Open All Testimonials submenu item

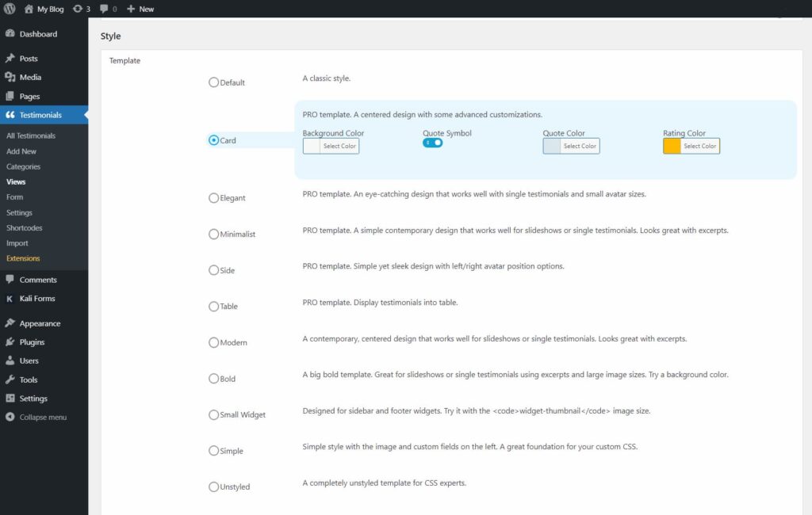pos(31,135)
